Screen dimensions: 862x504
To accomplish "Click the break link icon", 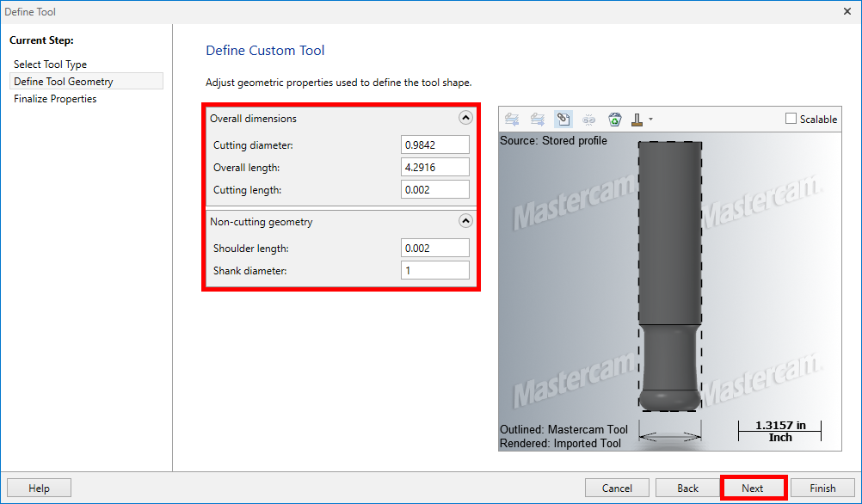I will coord(588,120).
